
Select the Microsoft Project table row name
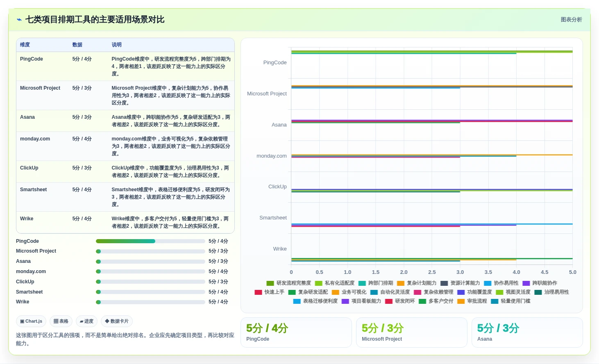coord(40,88)
